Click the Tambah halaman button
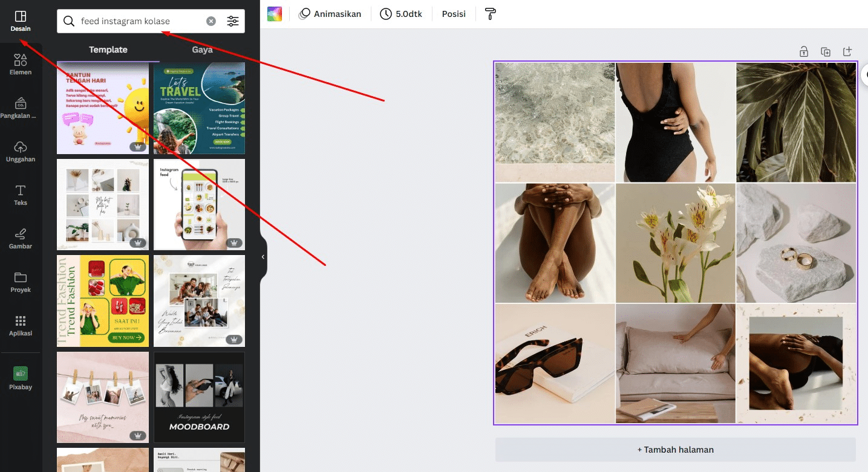 (675, 449)
